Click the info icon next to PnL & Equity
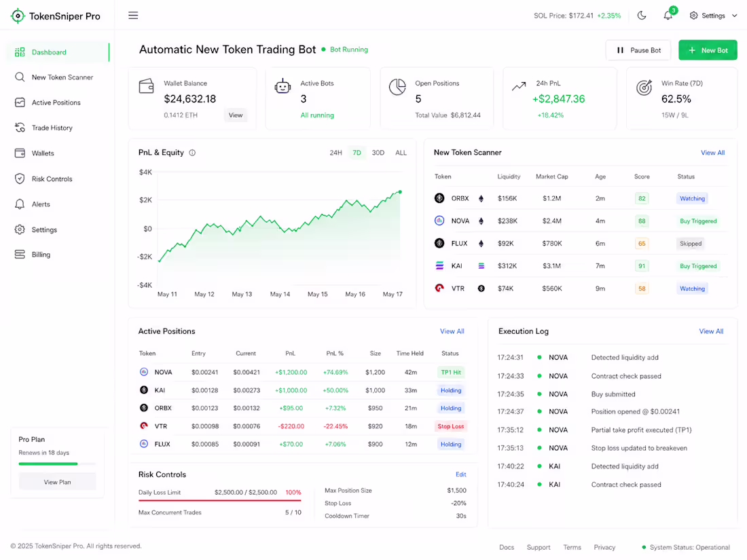Viewport: 747px width, 560px height. pyautogui.click(x=192, y=153)
